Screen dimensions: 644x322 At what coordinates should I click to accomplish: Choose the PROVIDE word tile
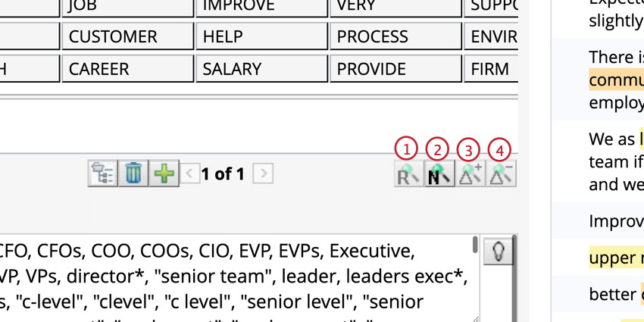[395, 69]
